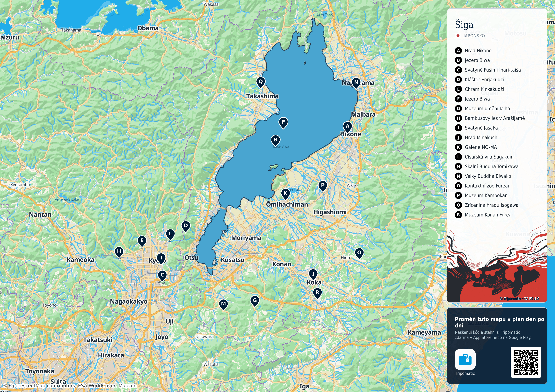The image size is (555, 392).
Task: Click the Nantan city label
Action: pyautogui.click(x=40, y=215)
